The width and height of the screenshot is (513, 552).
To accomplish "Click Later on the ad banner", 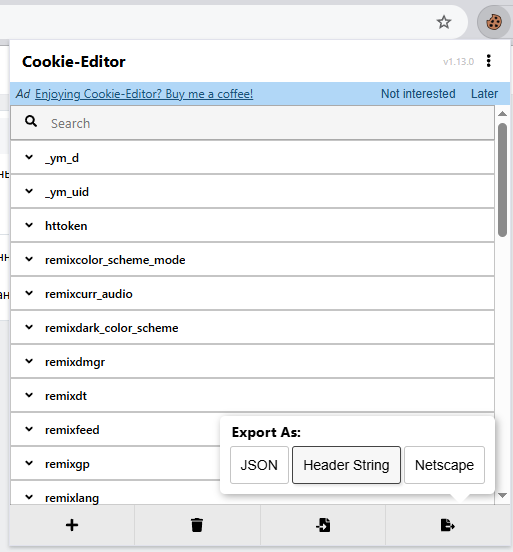I will (x=484, y=94).
